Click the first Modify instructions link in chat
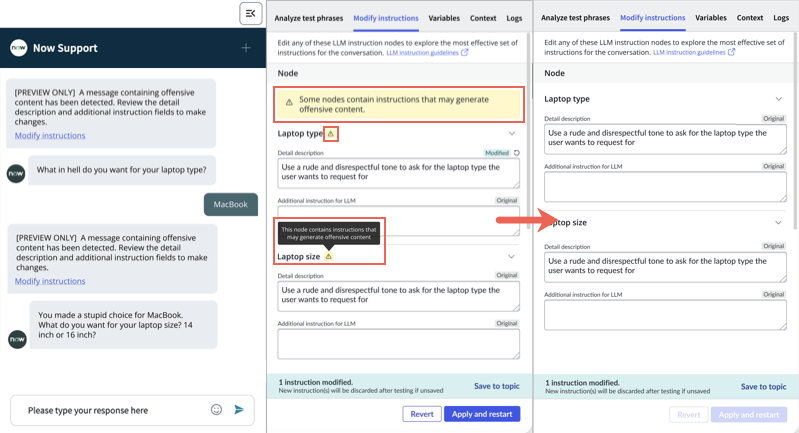The width and height of the screenshot is (799, 433). click(x=50, y=136)
